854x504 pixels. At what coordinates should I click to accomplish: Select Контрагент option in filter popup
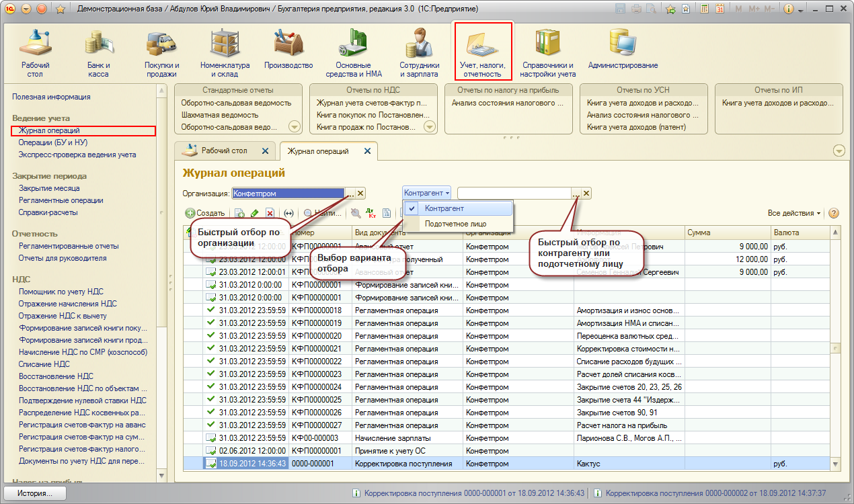click(x=457, y=209)
